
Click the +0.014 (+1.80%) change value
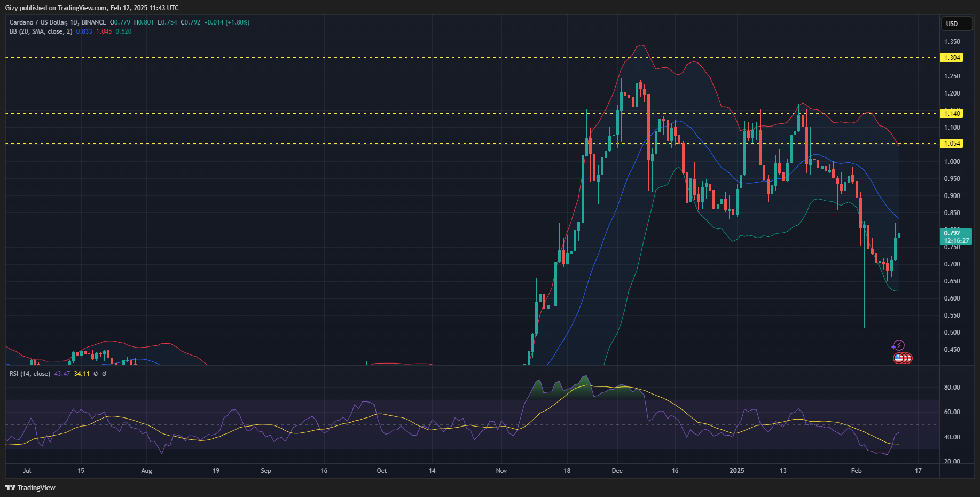(x=227, y=22)
